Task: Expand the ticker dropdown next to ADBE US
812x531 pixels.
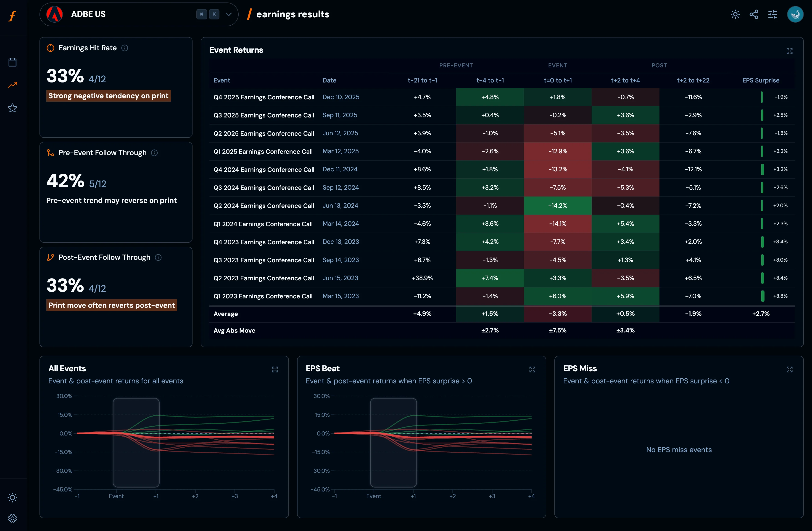Action: click(x=229, y=14)
